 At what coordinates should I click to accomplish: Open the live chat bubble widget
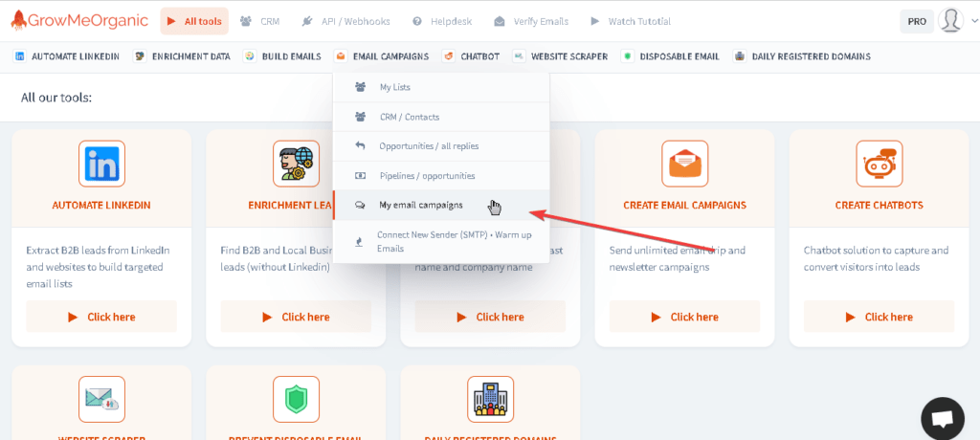[x=943, y=418]
